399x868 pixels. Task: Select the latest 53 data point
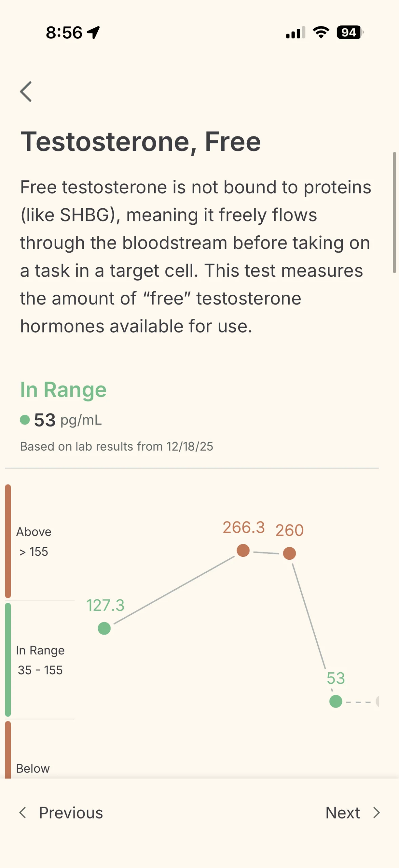point(336,701)
